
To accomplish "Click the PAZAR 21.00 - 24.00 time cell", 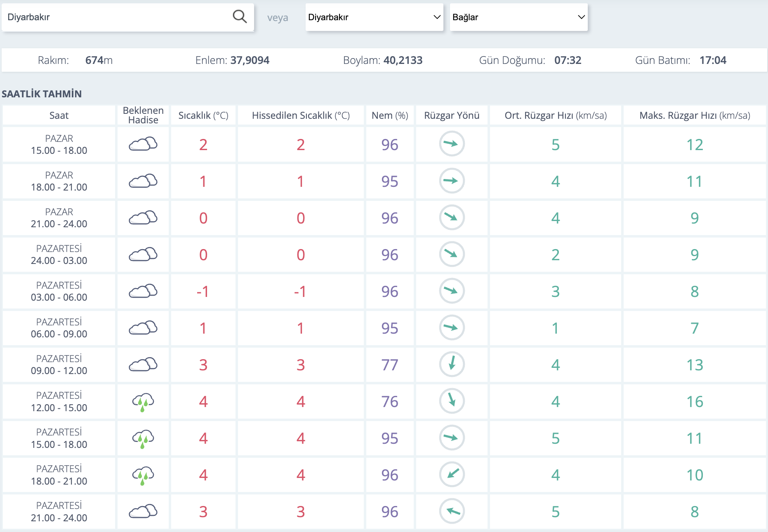I will tap(59, 218).
